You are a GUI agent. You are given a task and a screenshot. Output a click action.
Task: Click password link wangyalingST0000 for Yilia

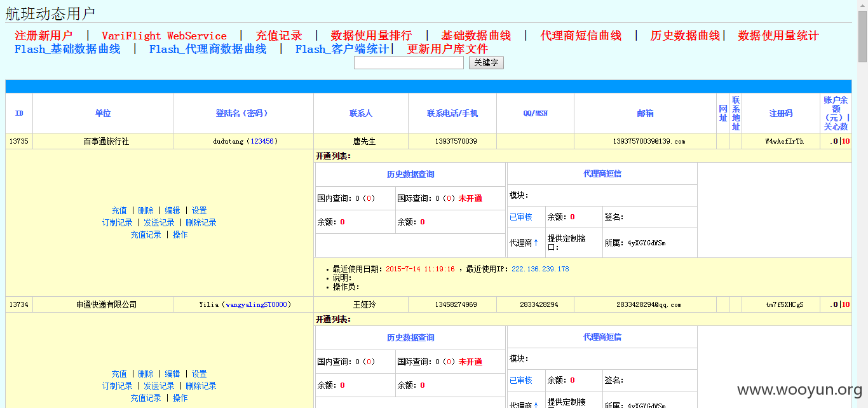point(256,304)
